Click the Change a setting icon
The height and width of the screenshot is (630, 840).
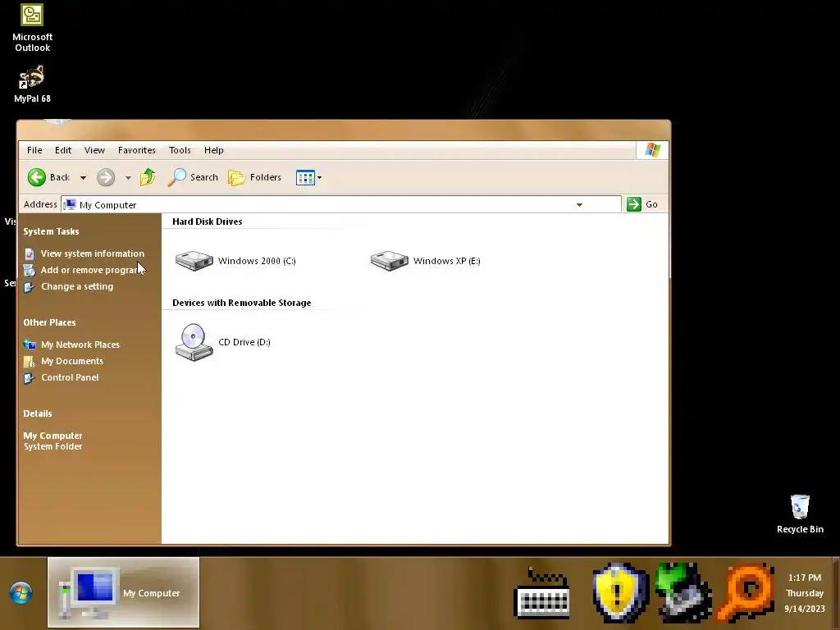(30, 287)
